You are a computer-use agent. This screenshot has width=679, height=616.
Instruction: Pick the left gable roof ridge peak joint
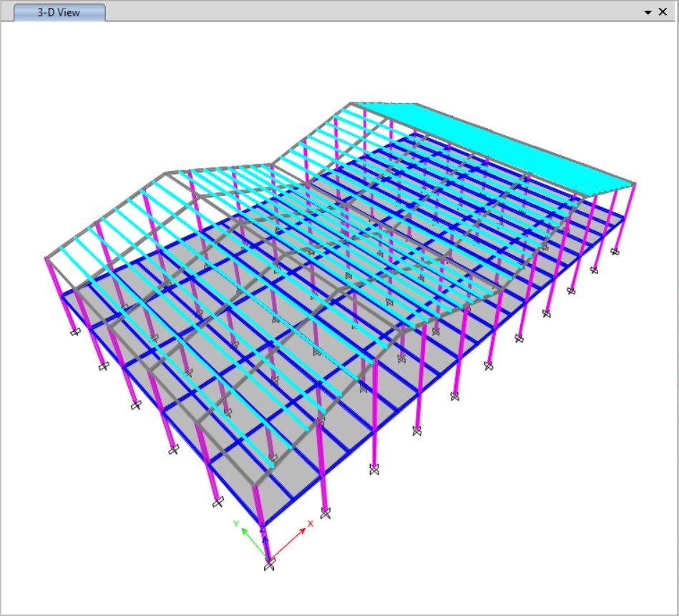point(165,172)
